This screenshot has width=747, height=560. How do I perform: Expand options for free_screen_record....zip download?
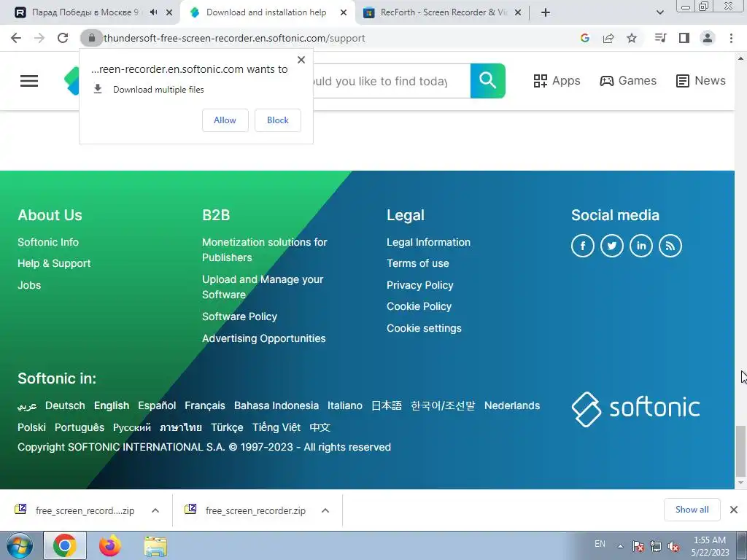pos(155,510)
